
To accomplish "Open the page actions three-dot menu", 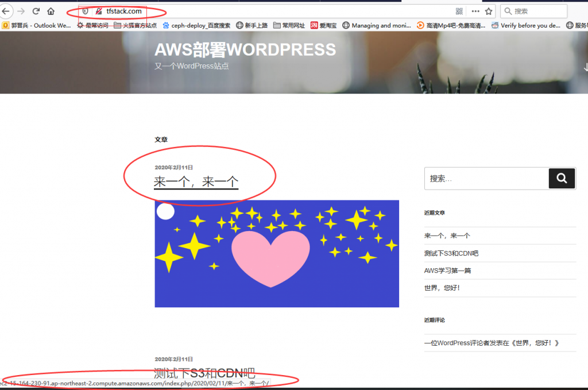I will [475, 11].
